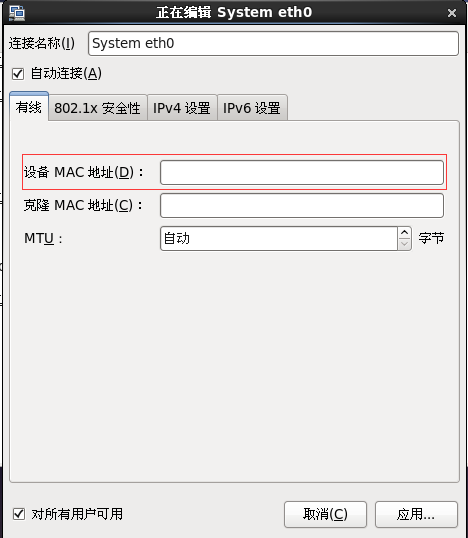Focus the 设备 MAC 地址 field
The width and height of the screenshot is (468, 538).
pyautogui.click(x=302, y=173)
